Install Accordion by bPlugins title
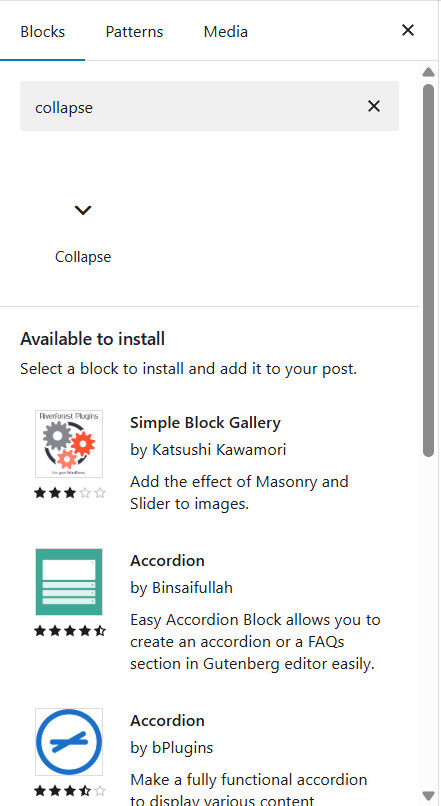 pyautogui.click(x=167, y=720)
